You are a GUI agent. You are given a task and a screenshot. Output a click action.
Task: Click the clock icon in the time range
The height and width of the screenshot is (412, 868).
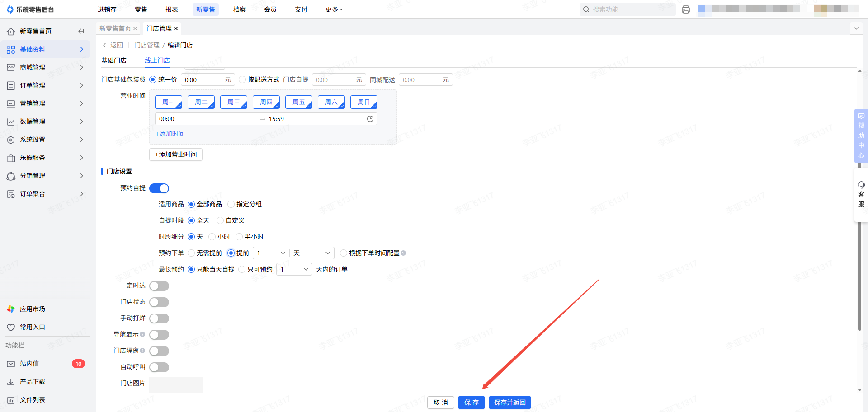coord(370,119)
